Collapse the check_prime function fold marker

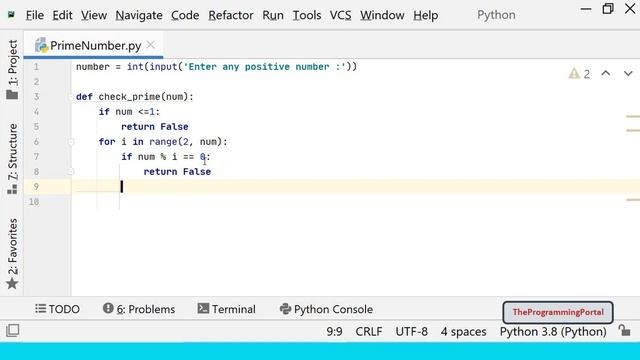pyautogui.click(x=71, y=97)
